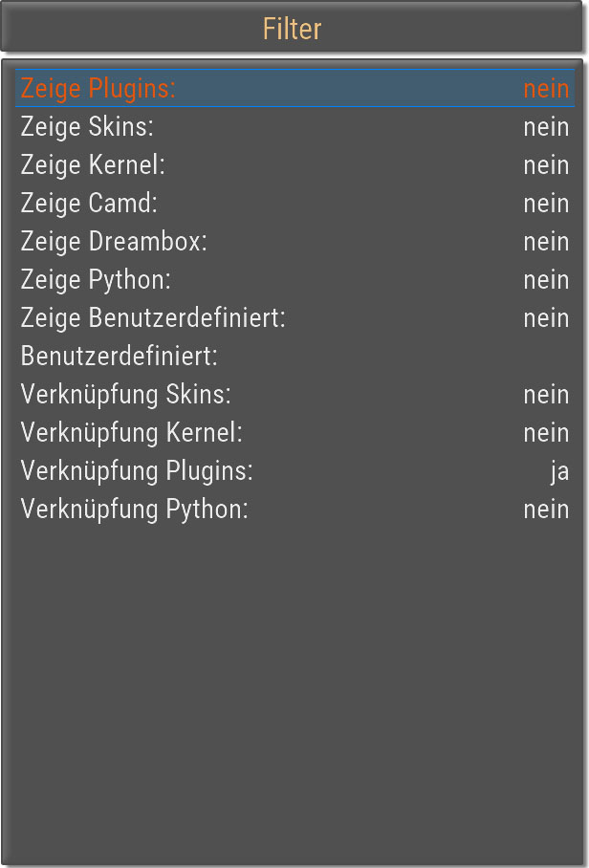589x868 pixels.
Task: Toggle the Zeige Dreambox 'nein' value
Action: tap(546, 242)
